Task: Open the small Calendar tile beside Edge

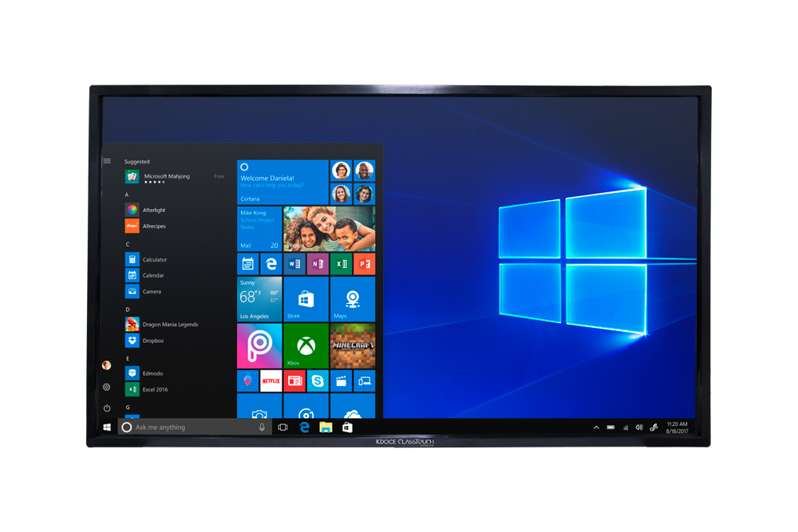Action: tap(248, 264)
